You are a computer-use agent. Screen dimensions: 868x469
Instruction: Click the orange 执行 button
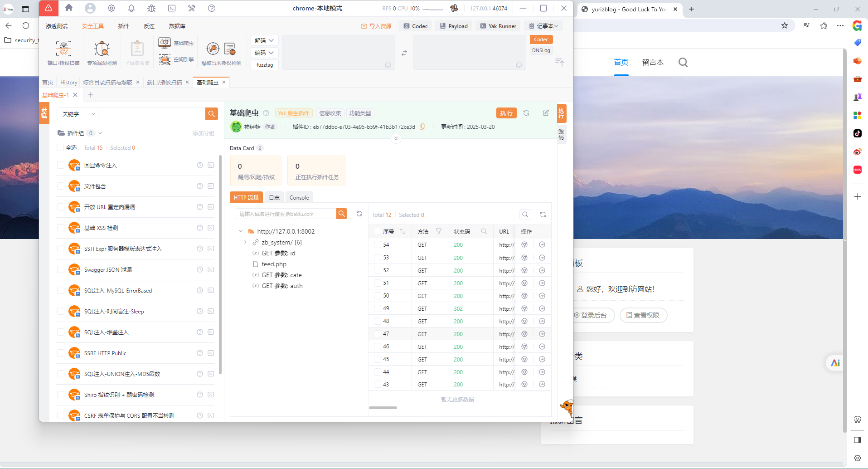click(x=506, y=113)
